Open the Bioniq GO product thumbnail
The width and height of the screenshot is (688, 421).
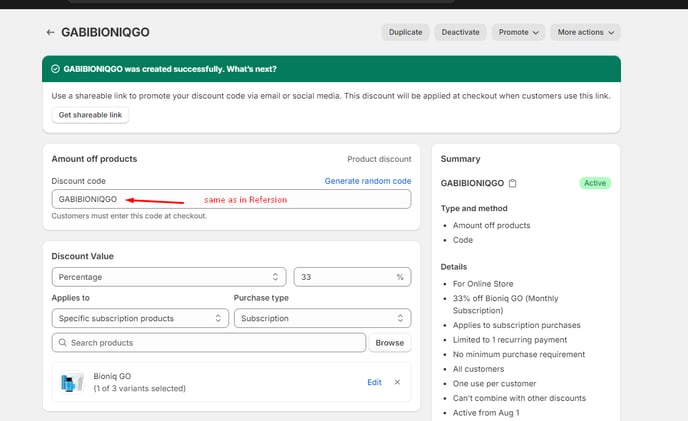(x=71, y=382)
